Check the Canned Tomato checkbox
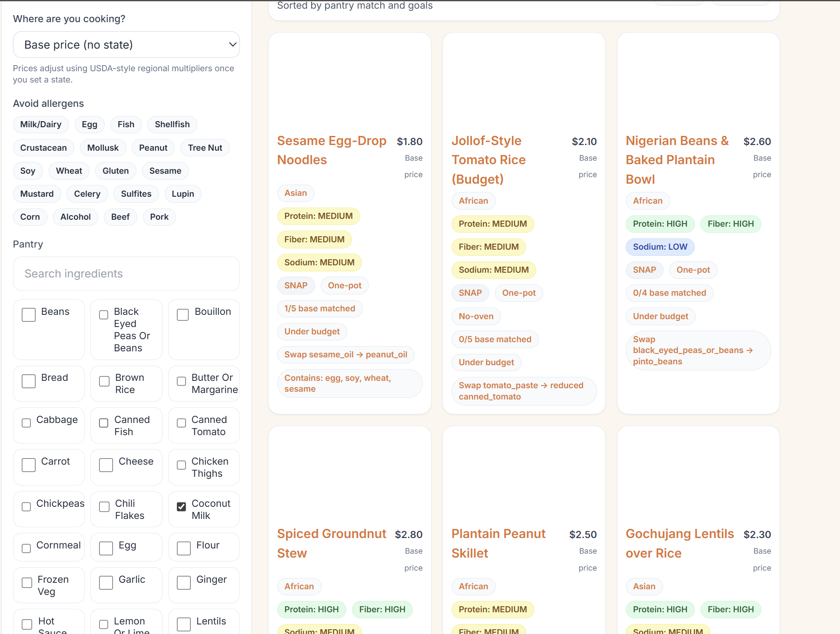Viewport: 840px width, 634px height. (x=182, y=423)
